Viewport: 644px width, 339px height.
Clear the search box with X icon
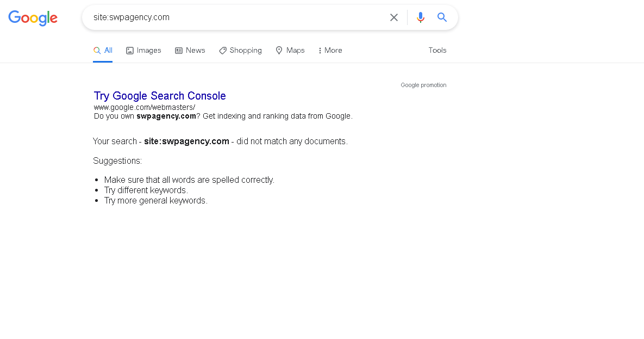pos(394,17)
